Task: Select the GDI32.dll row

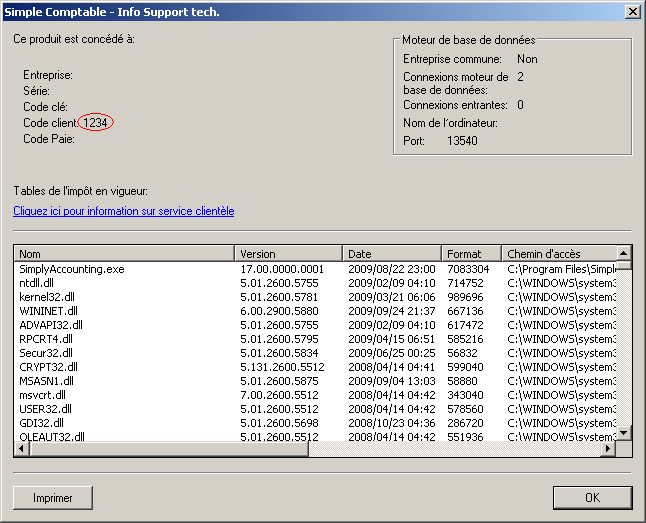Action: [315, 423]
